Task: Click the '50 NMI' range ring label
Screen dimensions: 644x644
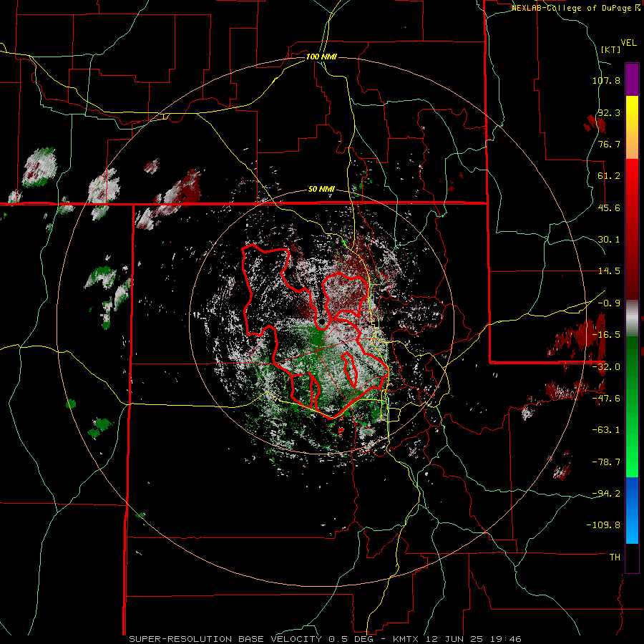Action: click(321, 190)
